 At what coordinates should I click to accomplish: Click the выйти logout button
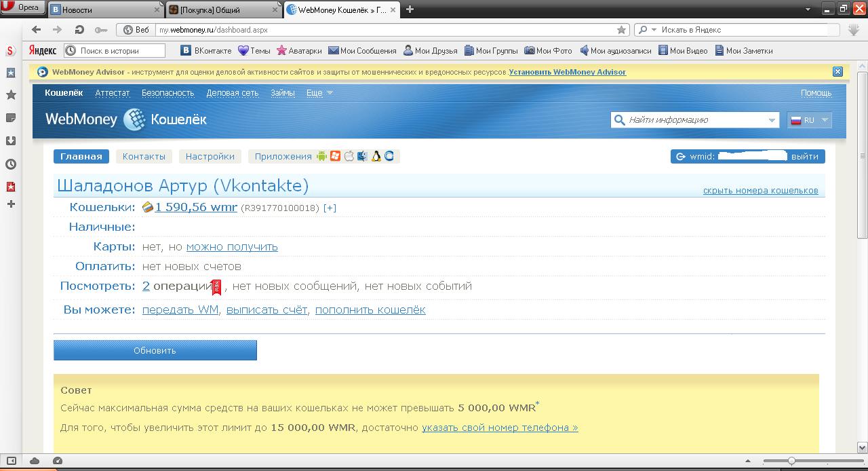pos(804,156)
